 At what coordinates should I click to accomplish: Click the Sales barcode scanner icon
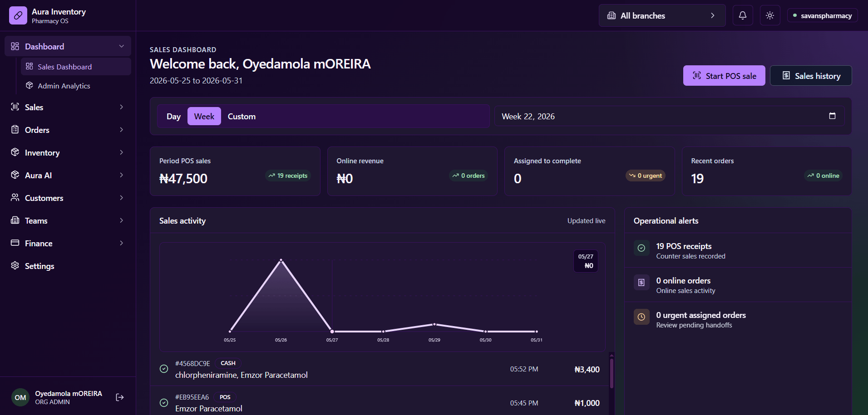pos(15,107)
